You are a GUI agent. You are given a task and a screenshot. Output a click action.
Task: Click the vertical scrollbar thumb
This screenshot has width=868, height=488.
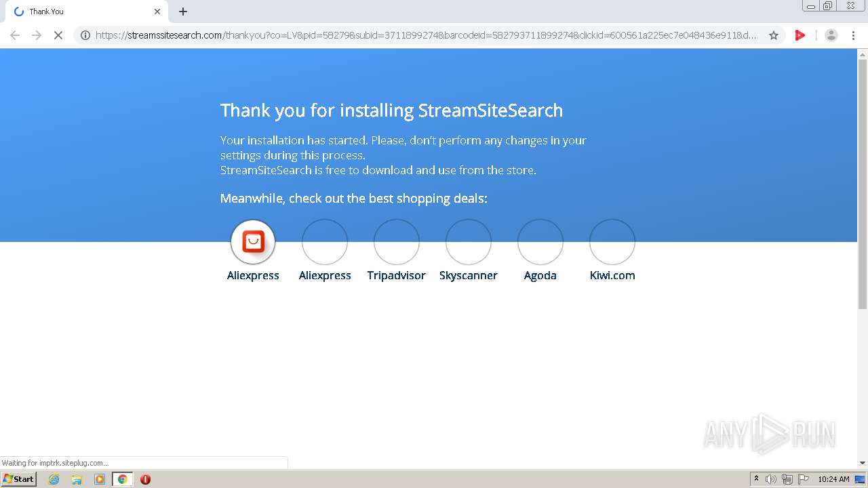point(863,184)
